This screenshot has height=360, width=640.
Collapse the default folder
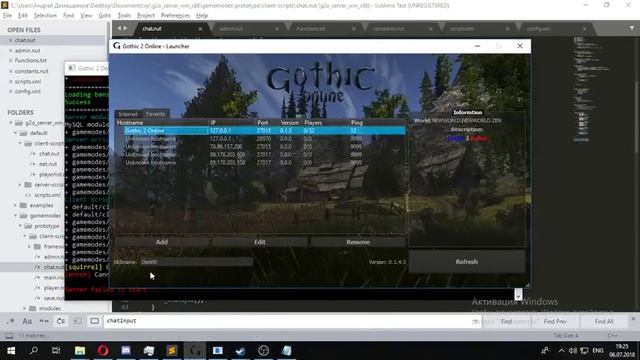click(16, 133)
